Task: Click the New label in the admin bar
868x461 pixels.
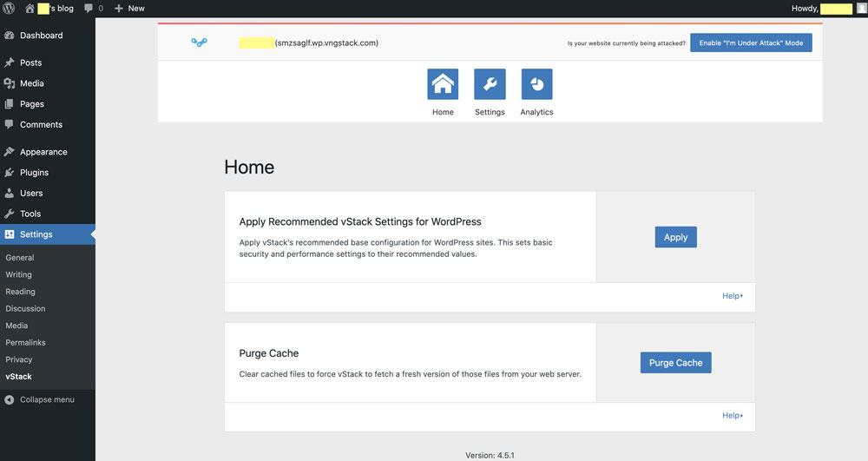Action: [x=136, y=9]
